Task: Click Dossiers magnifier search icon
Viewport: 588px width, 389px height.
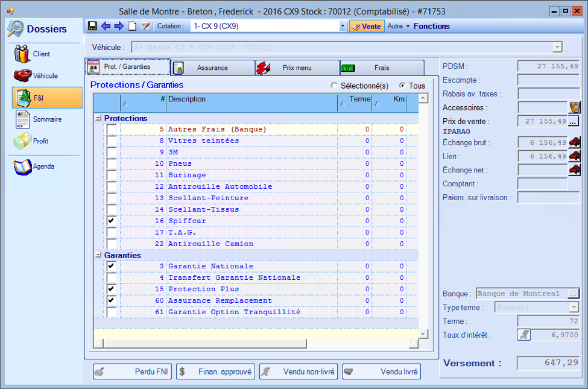Action: 16,28
